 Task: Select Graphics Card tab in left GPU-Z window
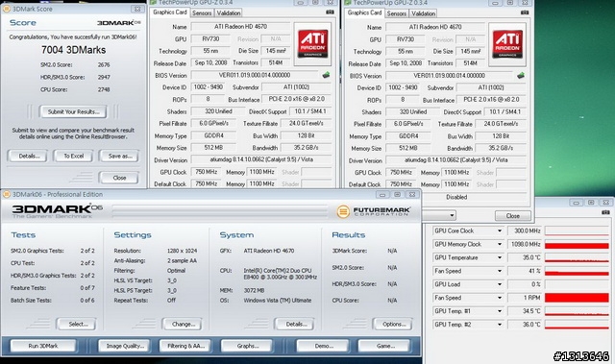tap(169, 12)
